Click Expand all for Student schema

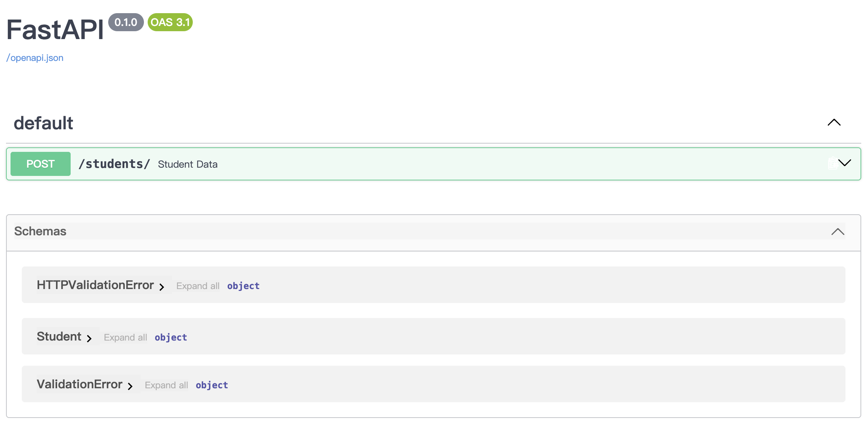pyautogui.click(x=125, y=338)
